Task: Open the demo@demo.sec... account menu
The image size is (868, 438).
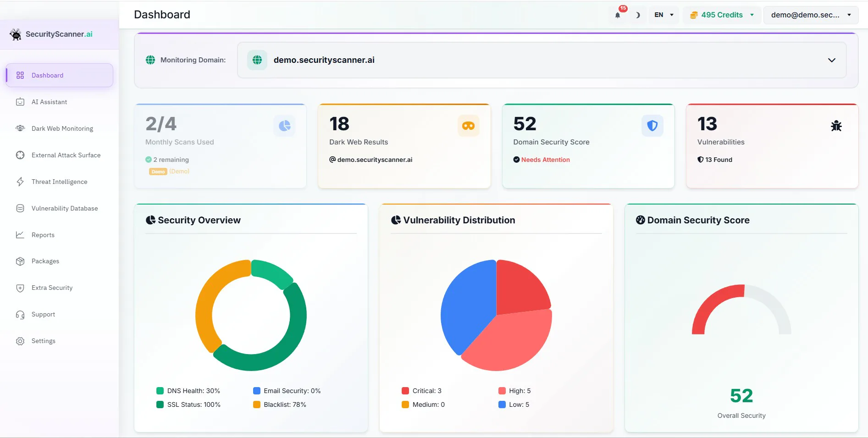Action: click(x=811, y=15)
